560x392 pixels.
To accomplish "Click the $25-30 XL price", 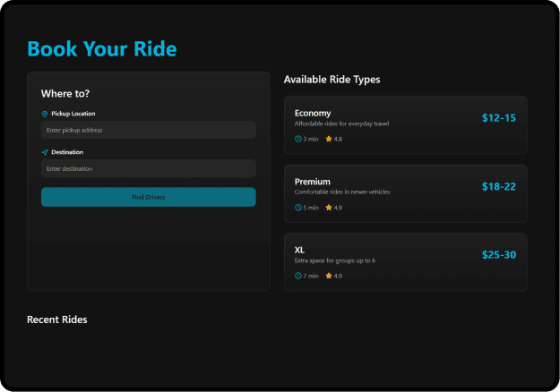I will point(498,255).
